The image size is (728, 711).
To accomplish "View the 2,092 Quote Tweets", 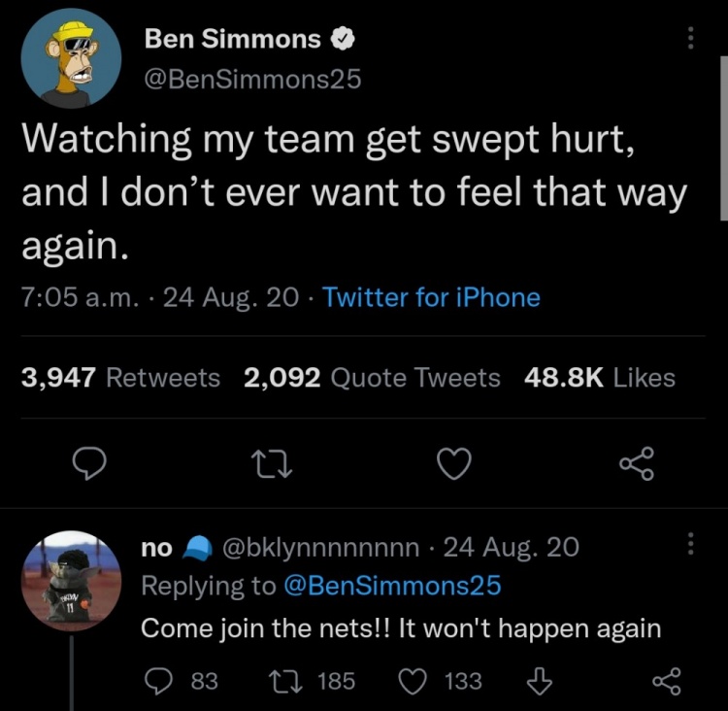I will pos(372,378).
